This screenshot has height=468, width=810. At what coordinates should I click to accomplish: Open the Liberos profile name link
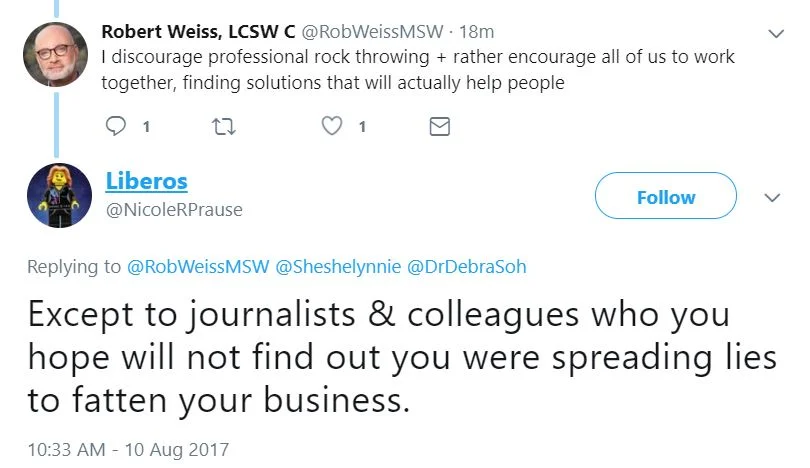point(146,181)
